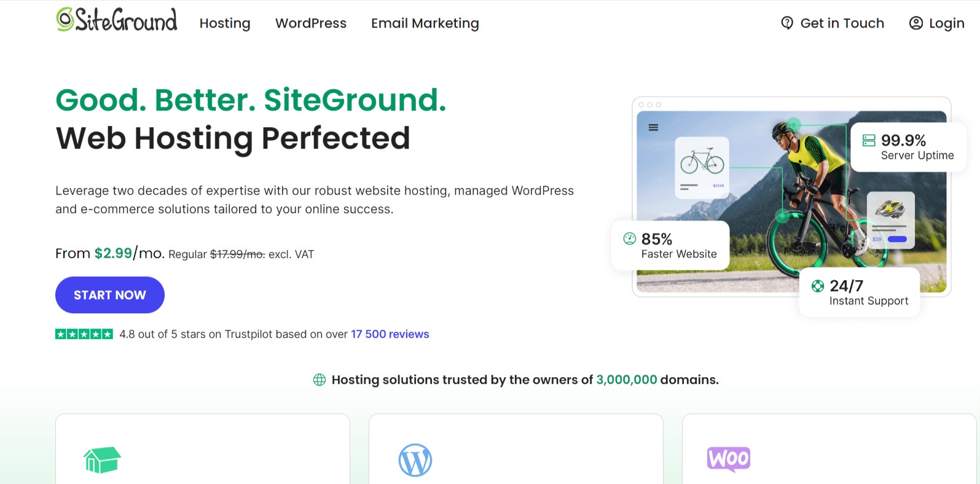Click the 99.9% Server Uptime card
This screenshot has height=484, width=980.
(909, 147)
